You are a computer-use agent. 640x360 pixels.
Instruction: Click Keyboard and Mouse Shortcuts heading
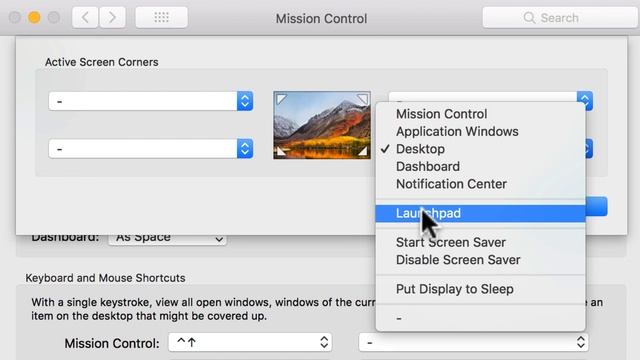point(105,278)
